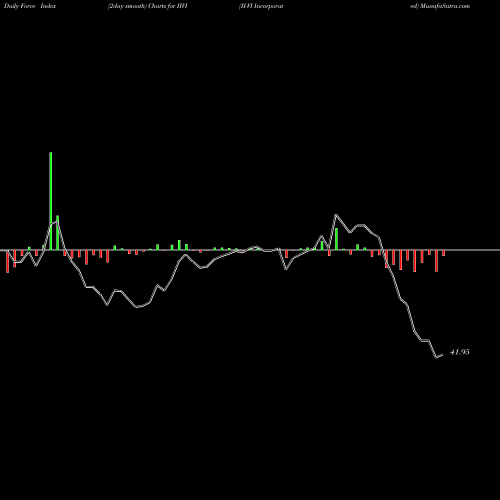Screen dimensions: 500x500
Task: Click the end of the smoothed line near 41.95
Action: 442,355
